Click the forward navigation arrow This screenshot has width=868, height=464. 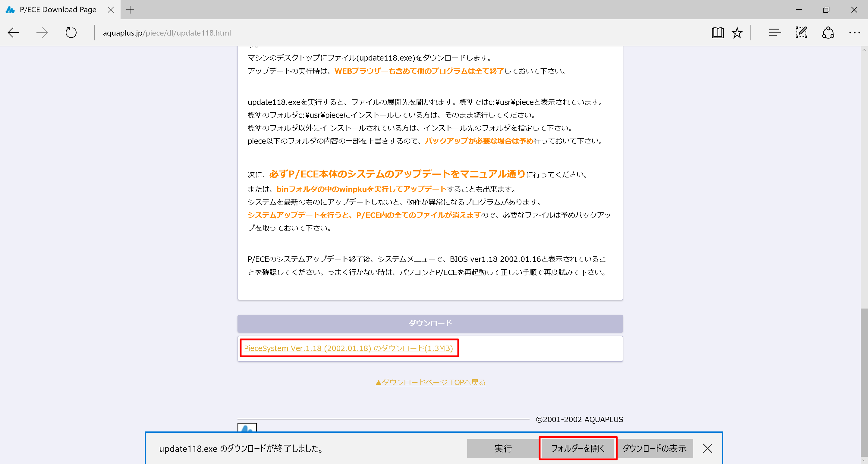tap(42, 33)
